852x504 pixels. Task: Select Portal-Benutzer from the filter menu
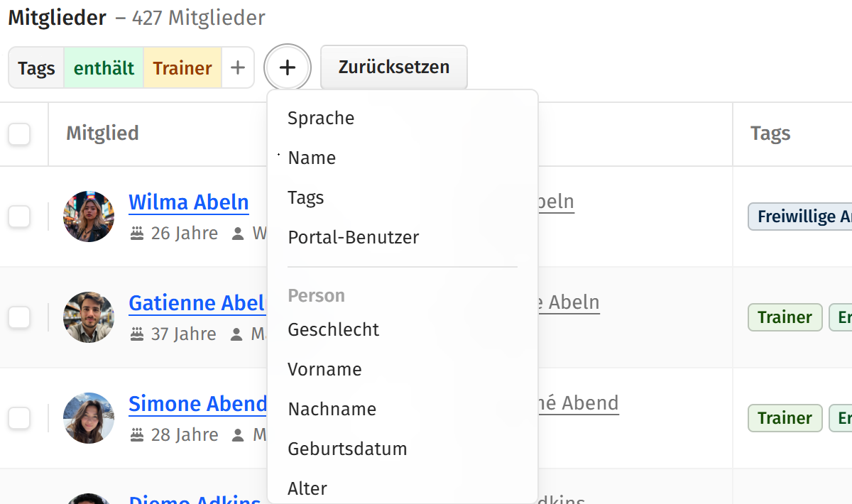(x=353, y=237)
